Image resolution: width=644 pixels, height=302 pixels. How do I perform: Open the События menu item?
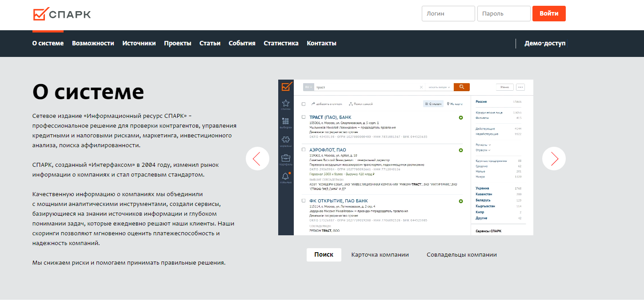[242, 43]
